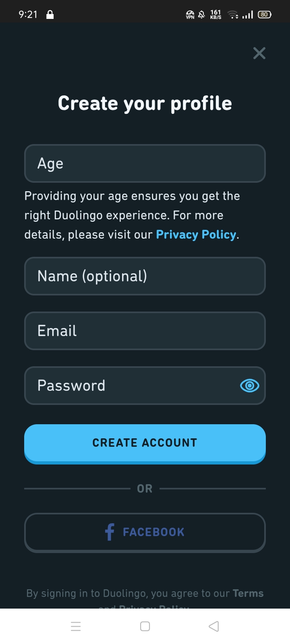Tap the Wi-Fi status icon
The image size is (290, 644).
click(x=233, y=15)
